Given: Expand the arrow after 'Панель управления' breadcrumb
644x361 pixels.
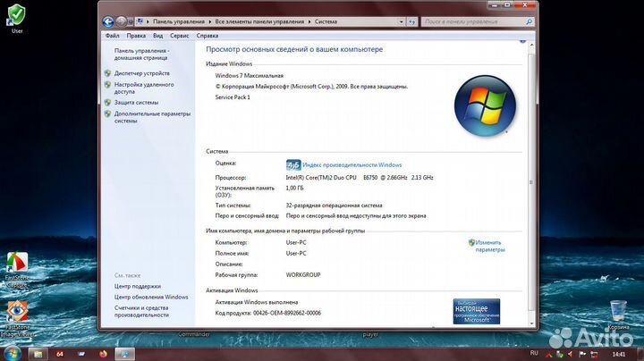Looking at the screenshot, I should pyautogui.click(x=210, y=21).
